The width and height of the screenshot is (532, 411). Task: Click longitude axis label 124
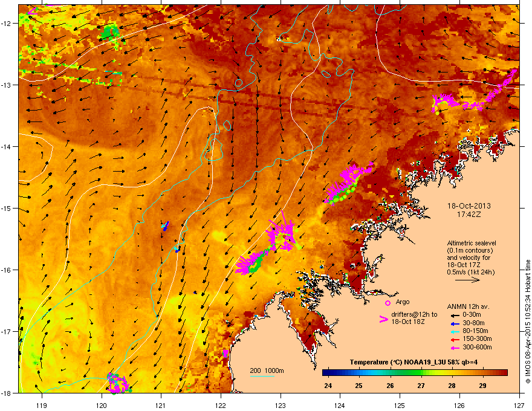tap(340, 404)
